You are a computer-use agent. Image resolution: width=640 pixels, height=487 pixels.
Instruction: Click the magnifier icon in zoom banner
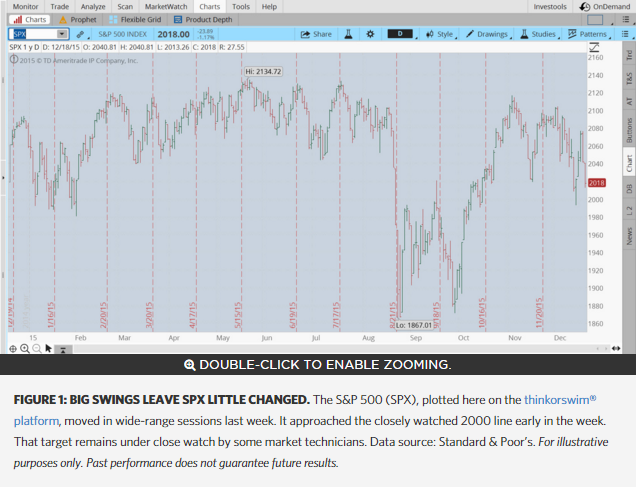coord(189,365)
